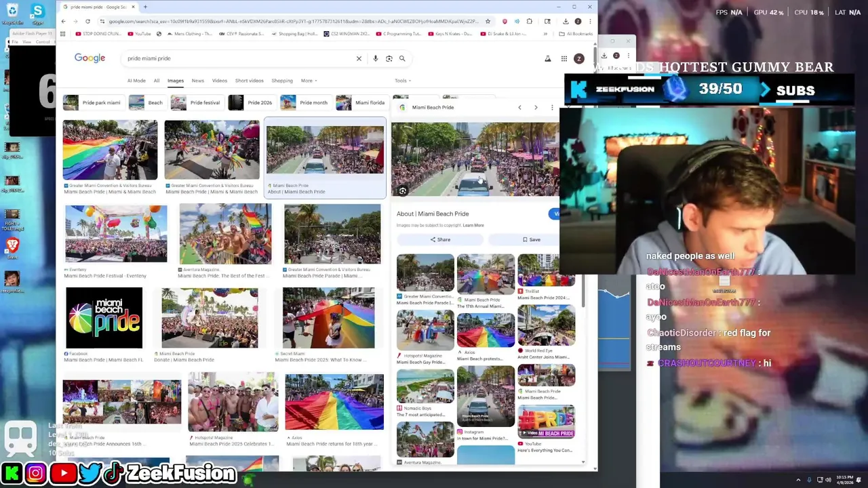Open Recycle Bin on desktop
This screenshot has height=488, width=868.
[x=12, y=14]
